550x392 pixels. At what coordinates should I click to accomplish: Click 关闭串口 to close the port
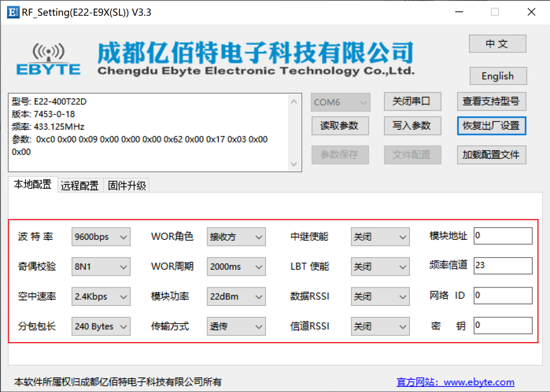412,101
